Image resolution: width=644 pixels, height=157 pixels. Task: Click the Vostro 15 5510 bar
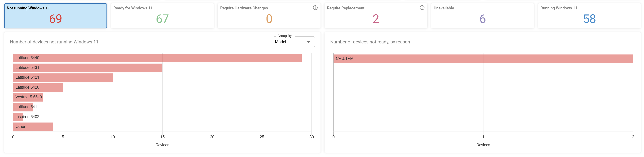click(x=28, y=97)
